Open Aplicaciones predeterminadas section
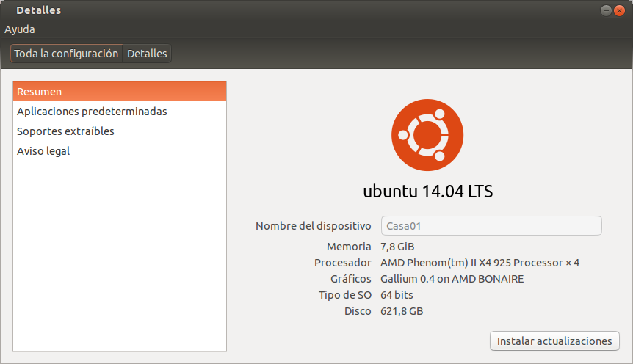Viewport: 633px width, 364px height. (120, 112)
